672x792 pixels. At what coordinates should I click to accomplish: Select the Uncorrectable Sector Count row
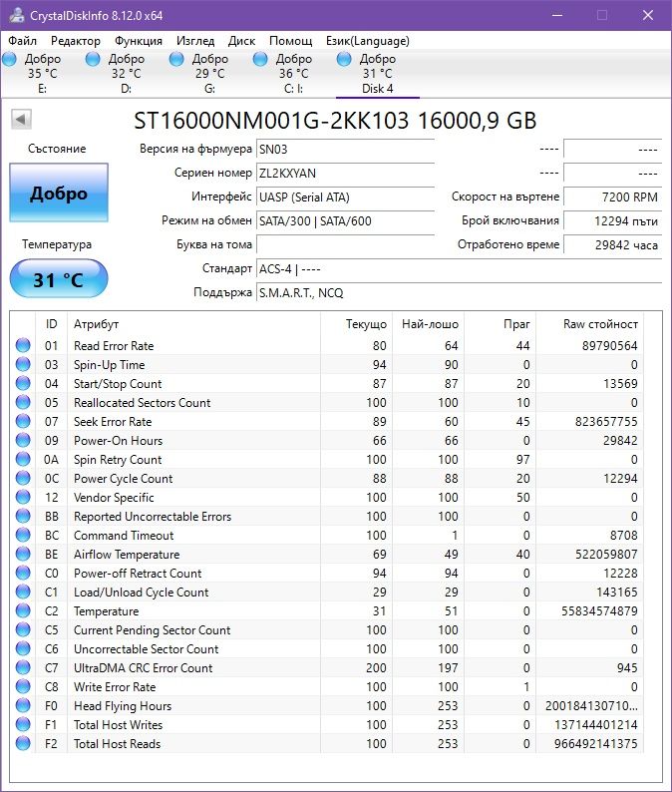point(326,648)
